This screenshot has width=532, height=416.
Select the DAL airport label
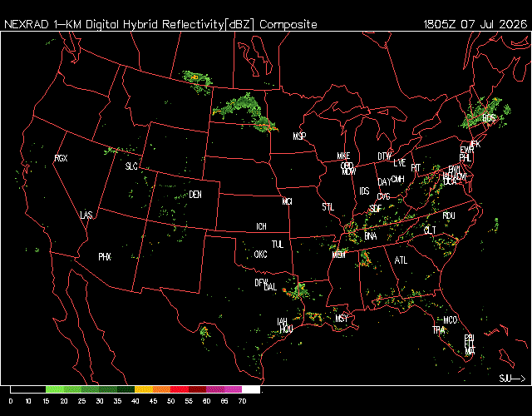[270, 287]
